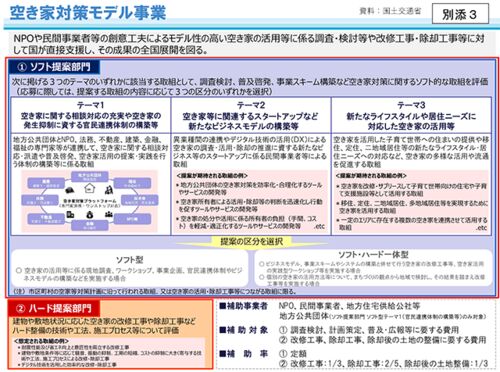Screen dimensions: 500x372
Task: Click '発生抑制に資する官民連携体制の構築等' line
Action: [x=91, y=125]
